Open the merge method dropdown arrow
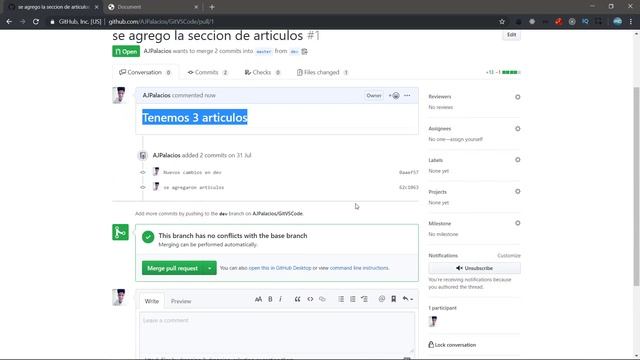 [209, 268]
